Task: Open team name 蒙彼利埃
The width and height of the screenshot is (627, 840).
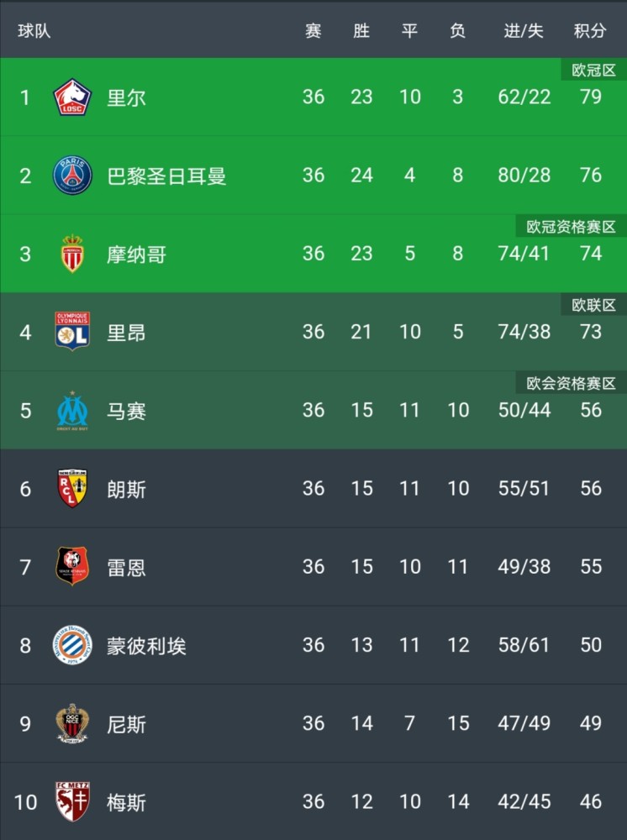Action: click(x=146, y=645)
